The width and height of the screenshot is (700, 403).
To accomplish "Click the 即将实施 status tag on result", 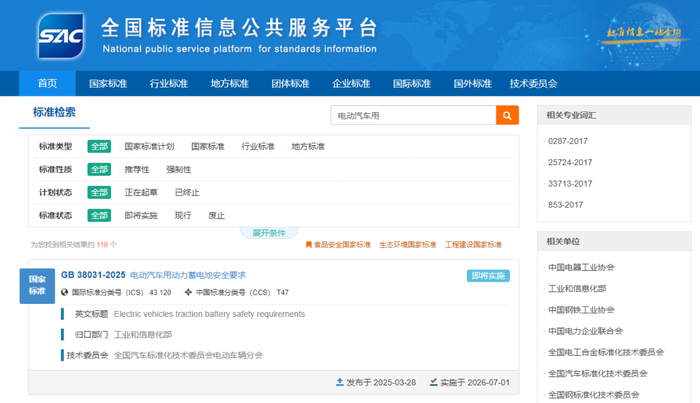I will pos(487,276).
